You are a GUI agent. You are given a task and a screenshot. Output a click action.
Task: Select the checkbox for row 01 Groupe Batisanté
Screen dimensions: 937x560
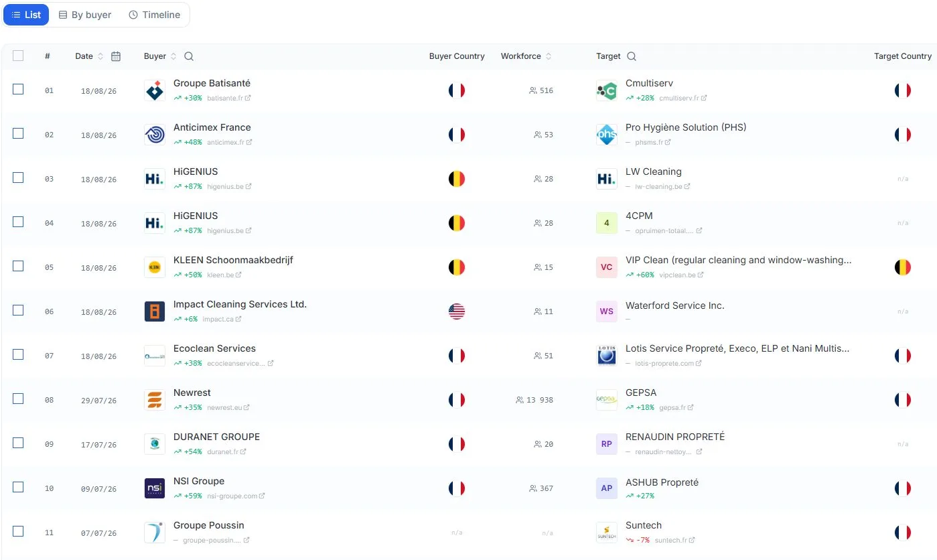click(18, 89)
